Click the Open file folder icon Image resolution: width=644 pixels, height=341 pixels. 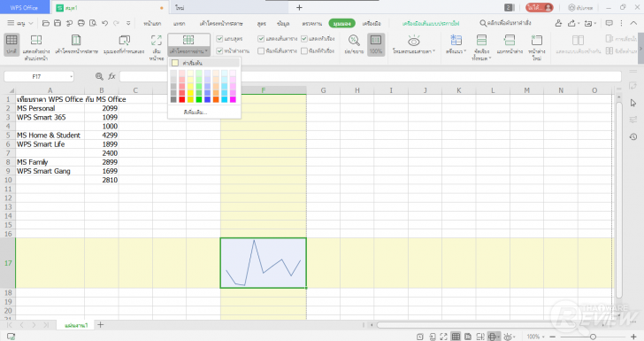[46, 23]
